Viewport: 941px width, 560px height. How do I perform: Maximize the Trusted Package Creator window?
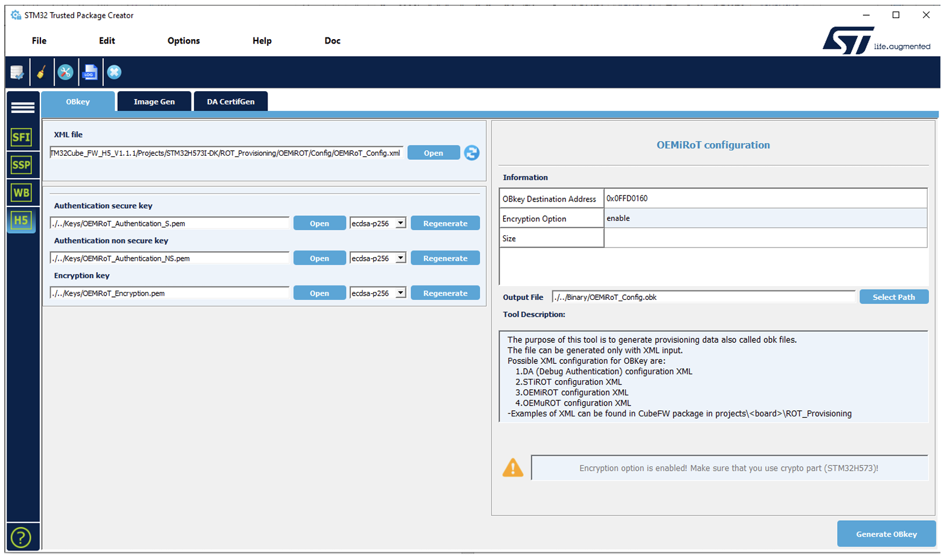click(x=896, y=15)
